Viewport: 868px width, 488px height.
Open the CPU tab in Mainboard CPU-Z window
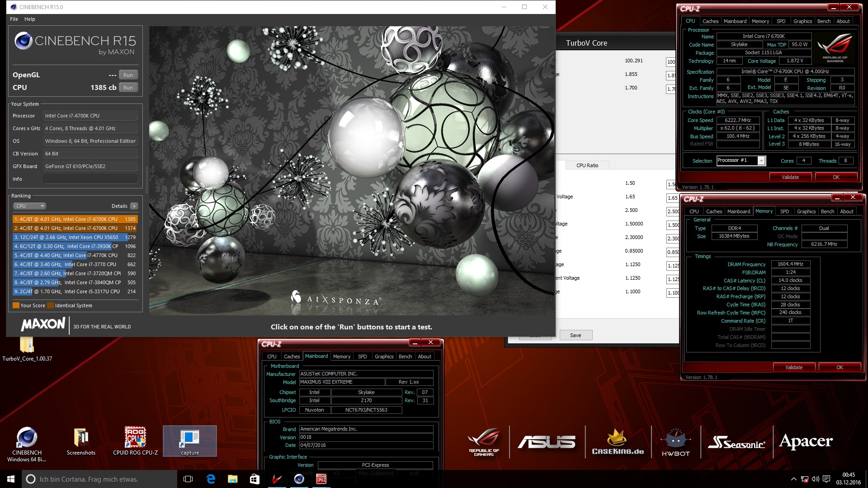272,357
